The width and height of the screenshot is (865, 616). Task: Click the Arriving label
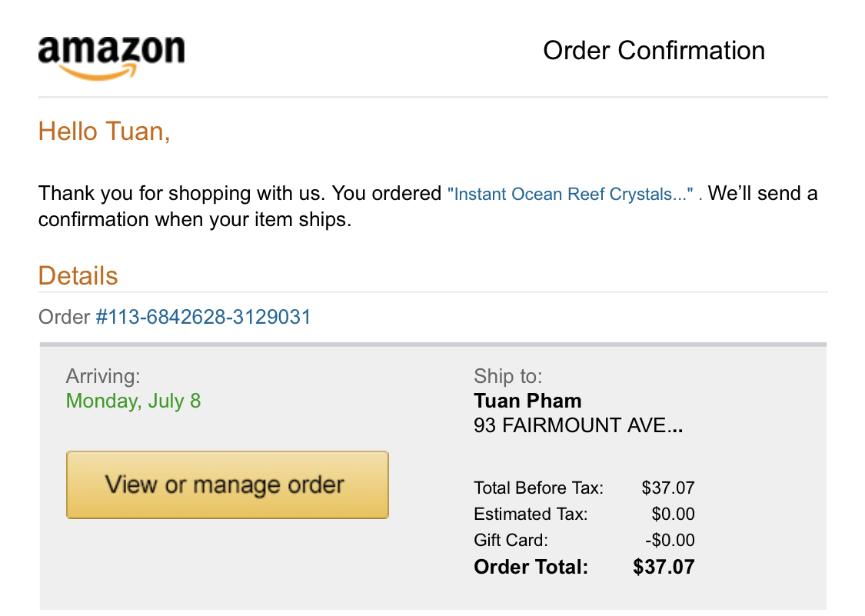pyautogui.click(x=103, y=376)
